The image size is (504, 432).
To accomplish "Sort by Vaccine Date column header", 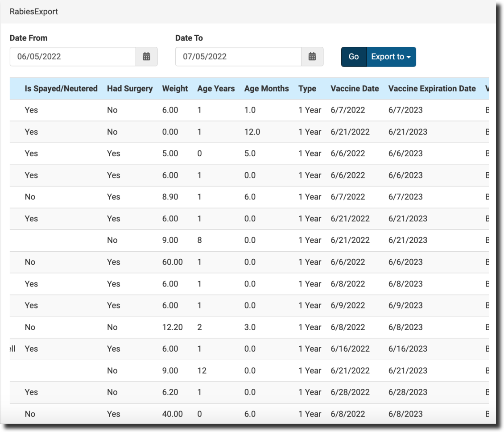I will [x=355, y=88].
